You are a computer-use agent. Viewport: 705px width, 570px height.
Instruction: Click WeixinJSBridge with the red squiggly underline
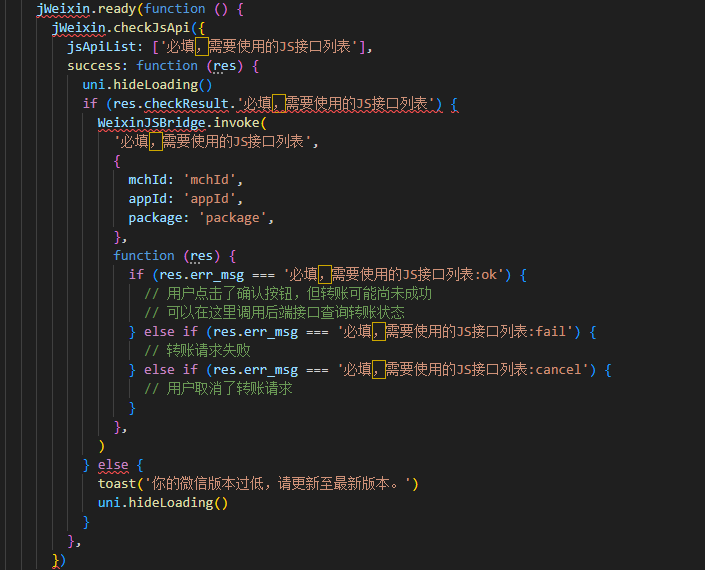(x=150, y=123)
